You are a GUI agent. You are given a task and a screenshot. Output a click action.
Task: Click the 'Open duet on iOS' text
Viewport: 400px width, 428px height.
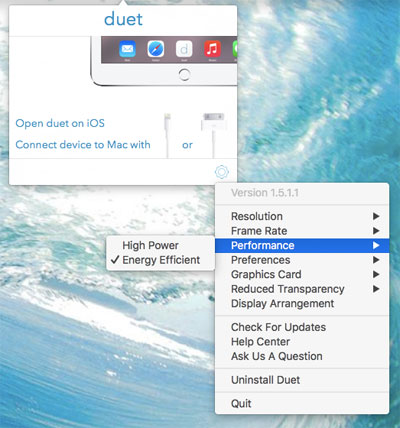[60, 123]
